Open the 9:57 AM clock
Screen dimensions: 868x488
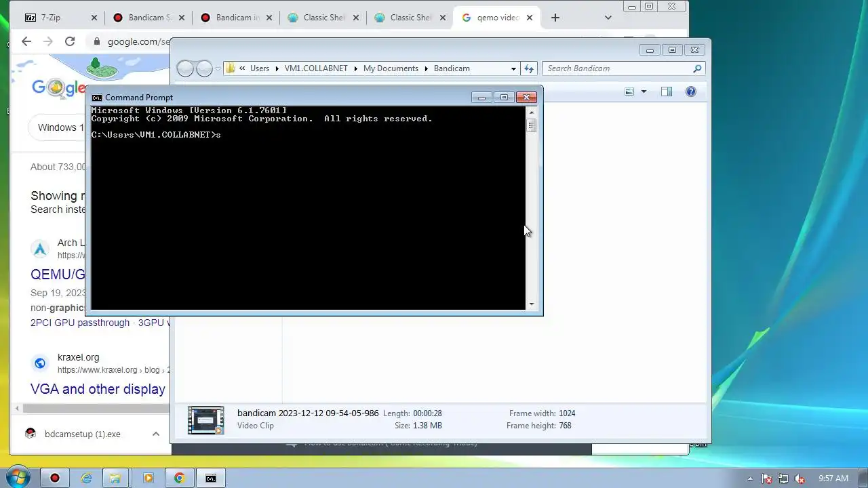[x=833, y=479]
